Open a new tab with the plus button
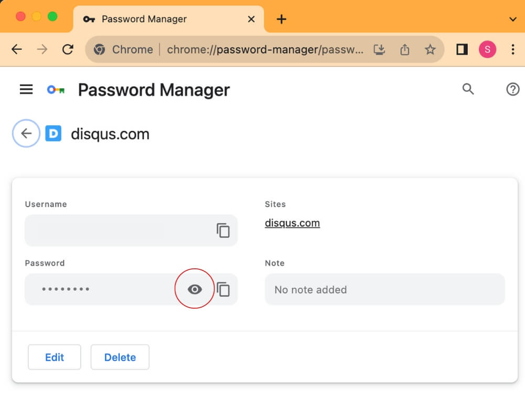The height and width of the screenshot is (420, 525). [x=281, y=19]
